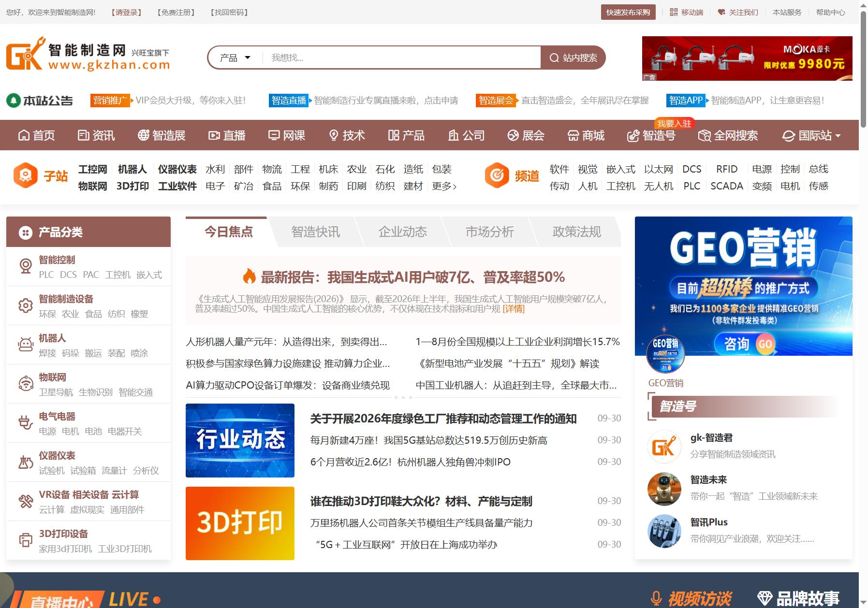Click the video icon beside 直播
The width and height of the screenshot is (868, 608).
click(214, 135)
